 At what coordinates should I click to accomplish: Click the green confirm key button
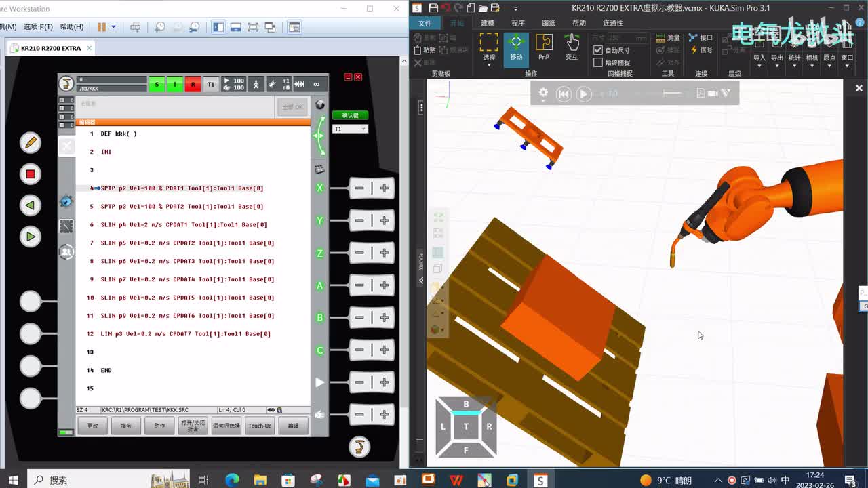tap(350, 115)
